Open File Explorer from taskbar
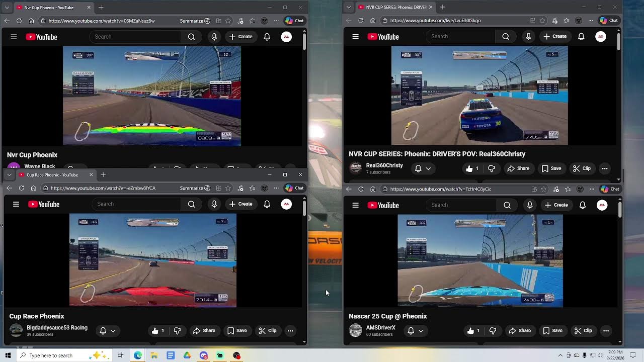 coord(154,355)
